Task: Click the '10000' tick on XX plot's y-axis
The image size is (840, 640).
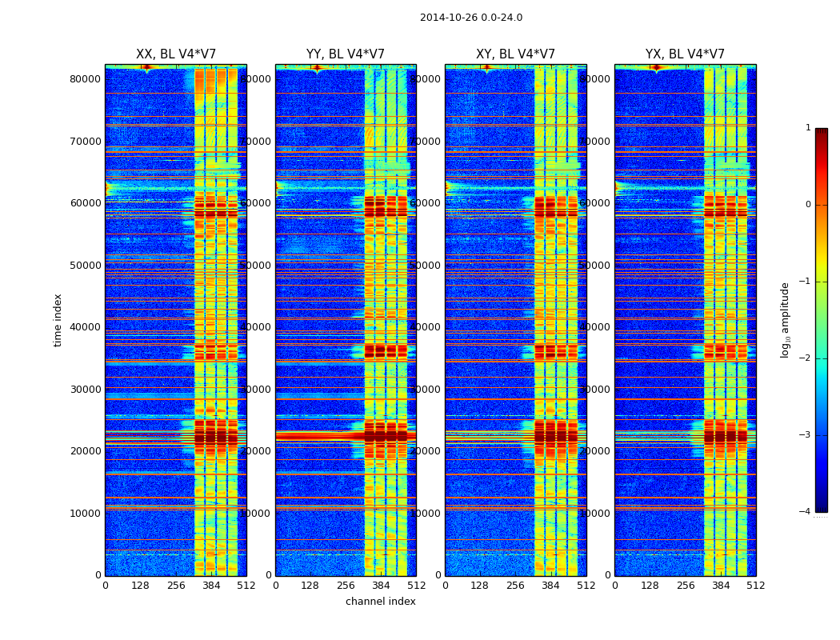Action: pos(85,514)
